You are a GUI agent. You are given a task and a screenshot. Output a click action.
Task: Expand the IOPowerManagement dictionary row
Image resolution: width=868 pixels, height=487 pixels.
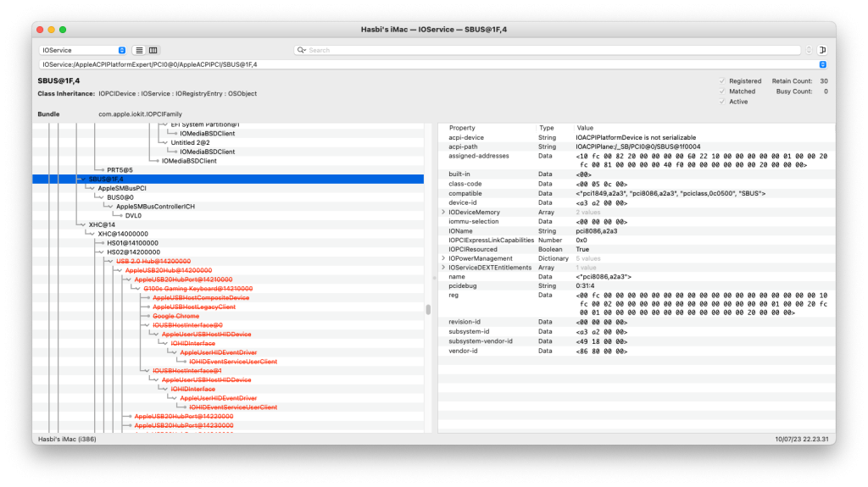442,258
